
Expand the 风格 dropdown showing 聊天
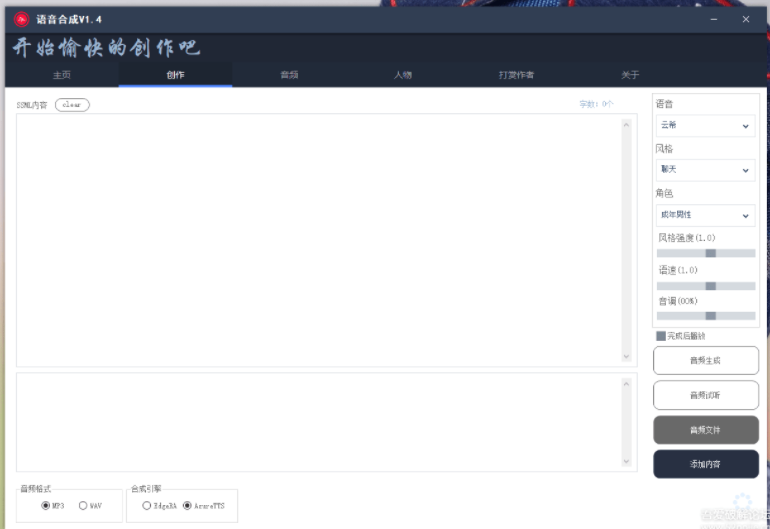coord(705,170)
